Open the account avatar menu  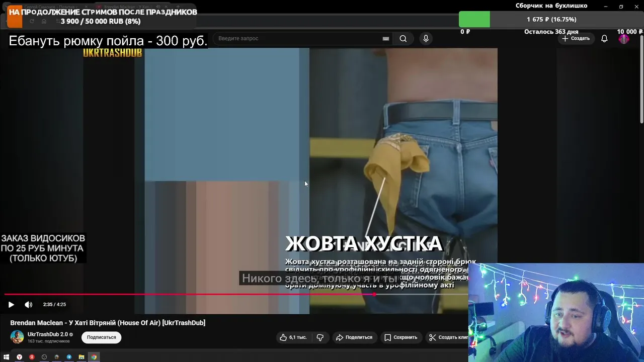coord(624,39)
